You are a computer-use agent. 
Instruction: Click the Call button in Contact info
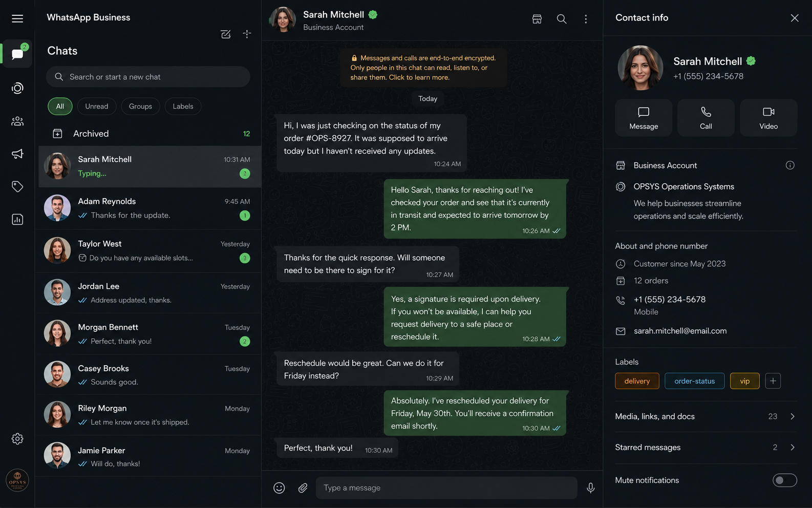click(706, 118)
